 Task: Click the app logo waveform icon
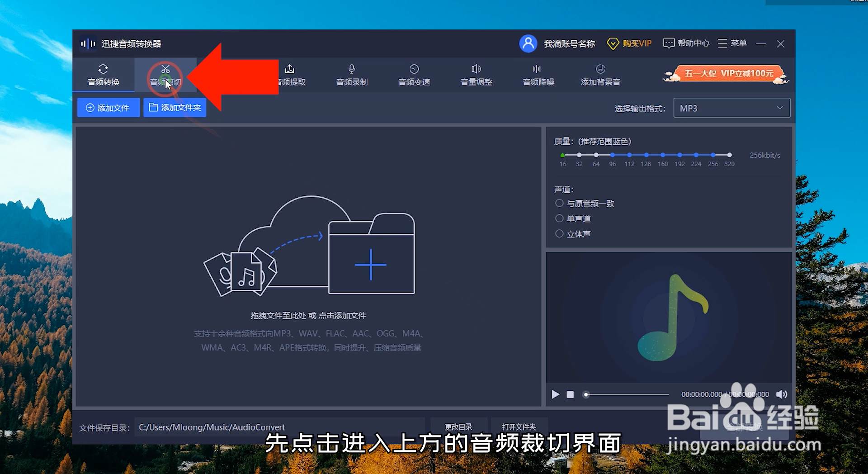[x=88, y=43]
